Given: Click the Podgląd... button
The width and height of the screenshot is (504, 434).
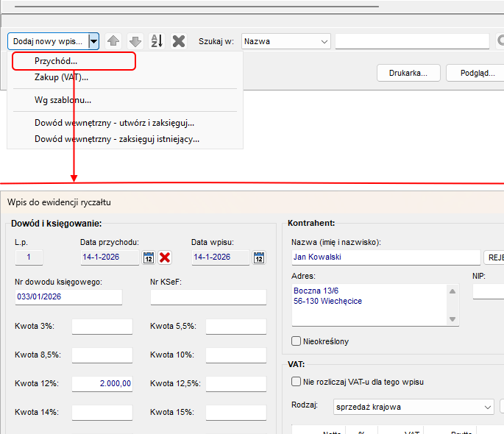Looking at the screenshot, I should point(477,74).
